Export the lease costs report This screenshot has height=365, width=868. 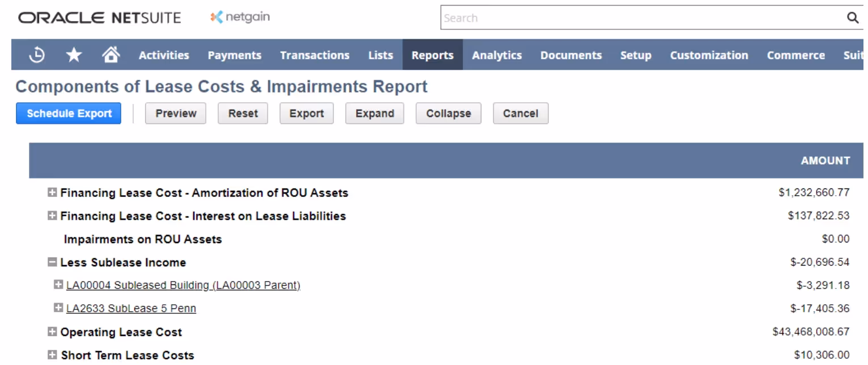[x=306, y=113]
